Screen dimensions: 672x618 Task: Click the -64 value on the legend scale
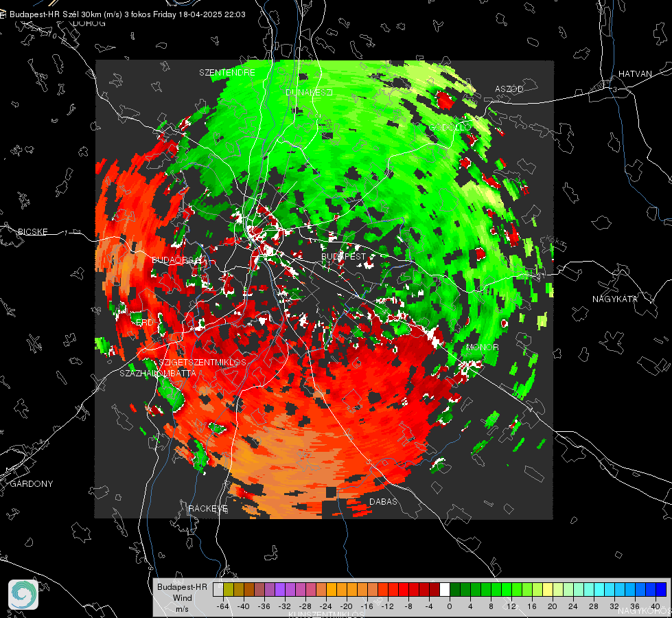coord(222,606)
